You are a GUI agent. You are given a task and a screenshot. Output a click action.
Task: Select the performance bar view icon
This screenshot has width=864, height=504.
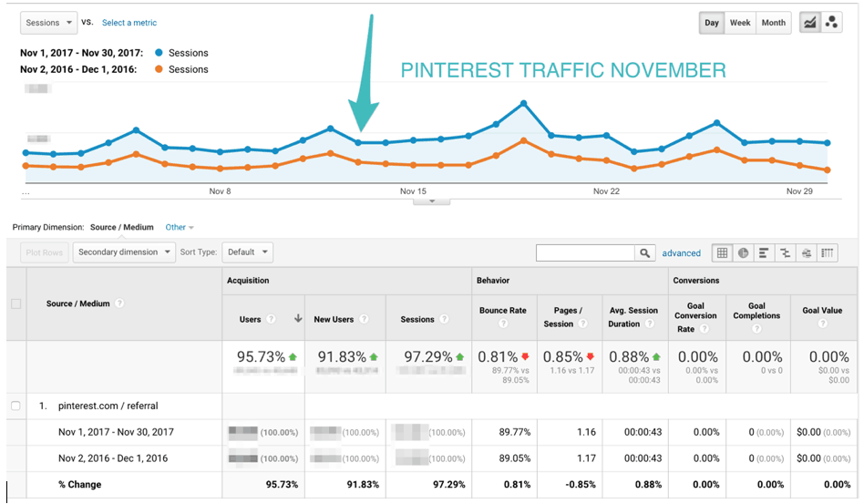(764, 252)
